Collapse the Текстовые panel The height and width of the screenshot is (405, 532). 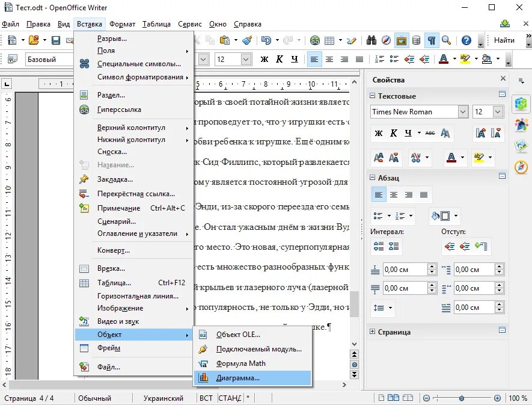[x=372, y=96]
